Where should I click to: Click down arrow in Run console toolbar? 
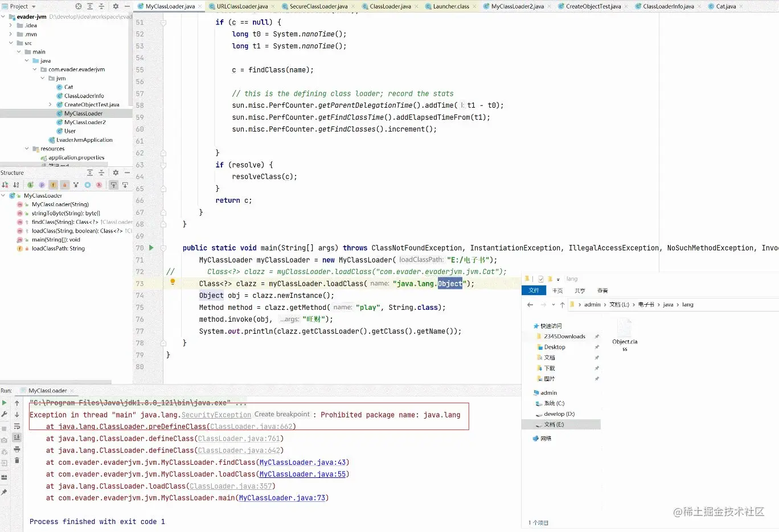pos(17,415)
